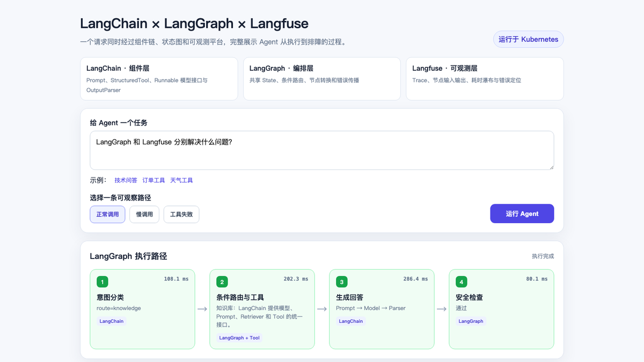This screenshot has width=644, height=362.
Task: Click the 给 Agent 一个任务 label
Action: click(119, 123)
